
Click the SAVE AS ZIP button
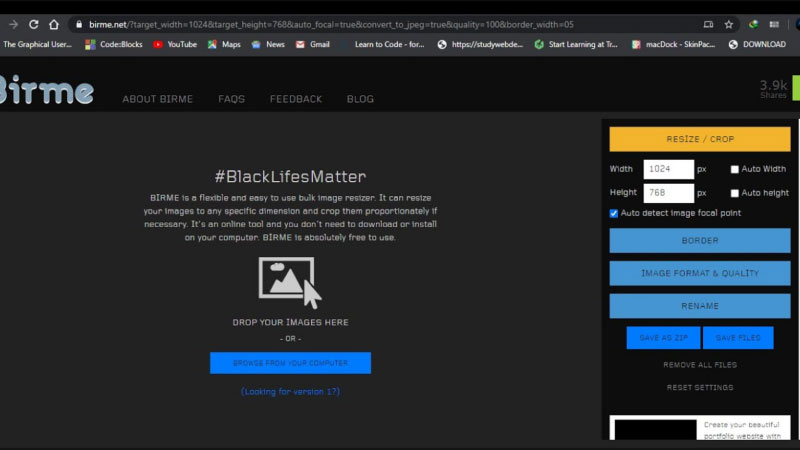[x=663, y=338]
